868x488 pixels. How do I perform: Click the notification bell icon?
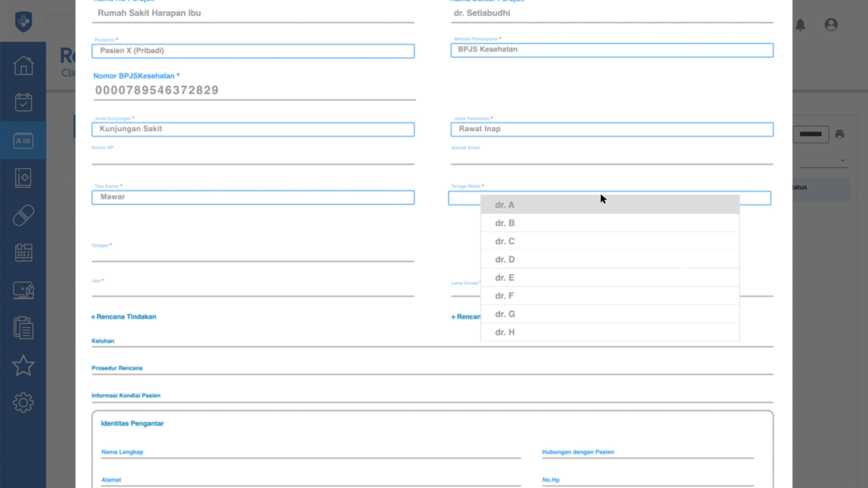(x=800, y=25)
